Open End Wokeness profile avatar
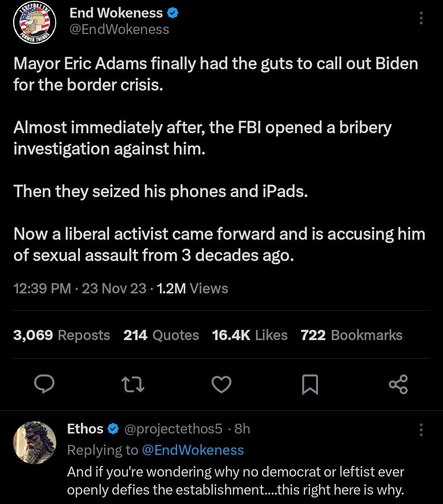This screenshot has width=443, height=504. point(35,23)
